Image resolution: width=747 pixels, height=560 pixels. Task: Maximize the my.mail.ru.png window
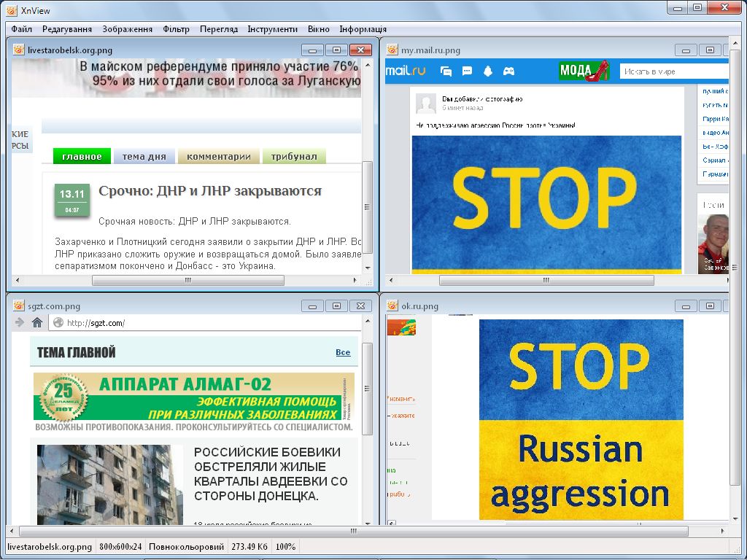pyautogui.click(x=710, y=50)
